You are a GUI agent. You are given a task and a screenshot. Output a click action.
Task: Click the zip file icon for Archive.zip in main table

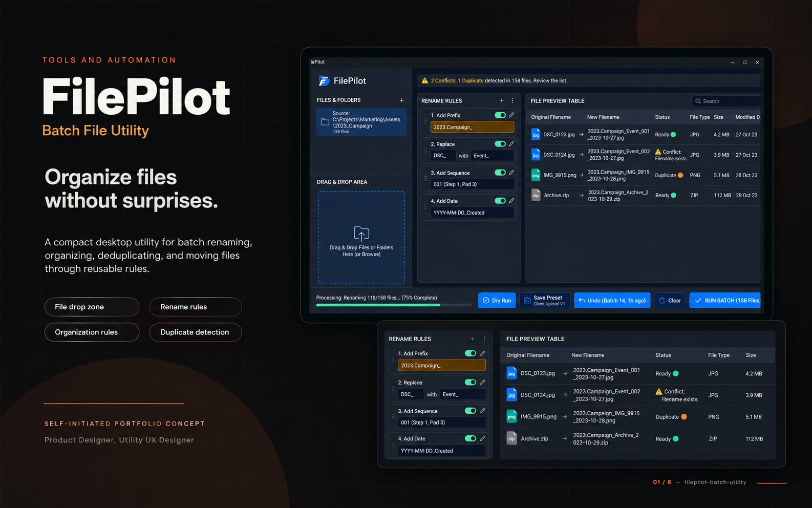click(536, 195)
